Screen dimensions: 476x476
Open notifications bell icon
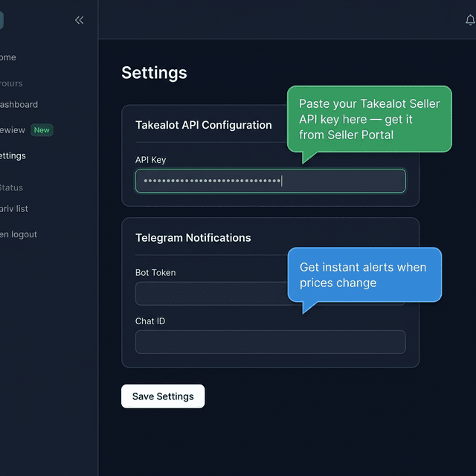coord(470,20)
